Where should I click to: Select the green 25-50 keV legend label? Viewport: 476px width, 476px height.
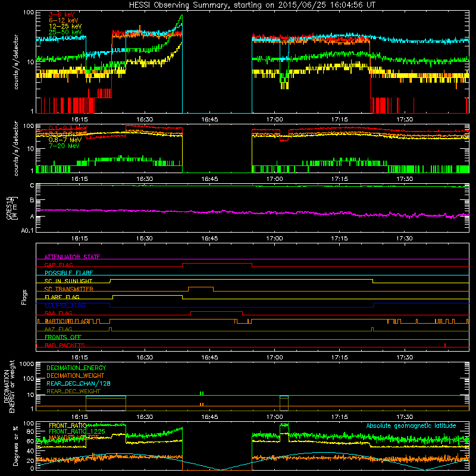(65, 32)
